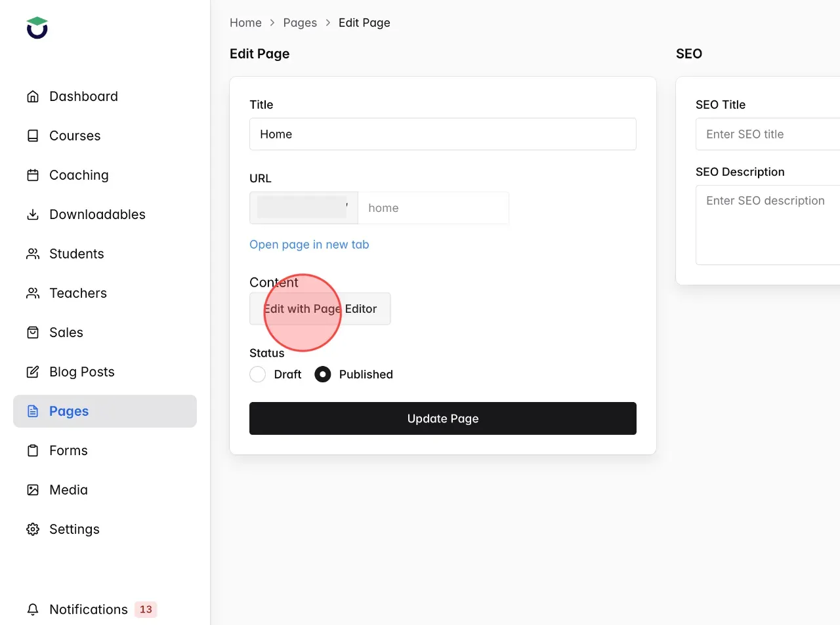Click the chevron between Pages and Edit Page
This screenshot has height=625, width=840.
(x=327, y=23)
